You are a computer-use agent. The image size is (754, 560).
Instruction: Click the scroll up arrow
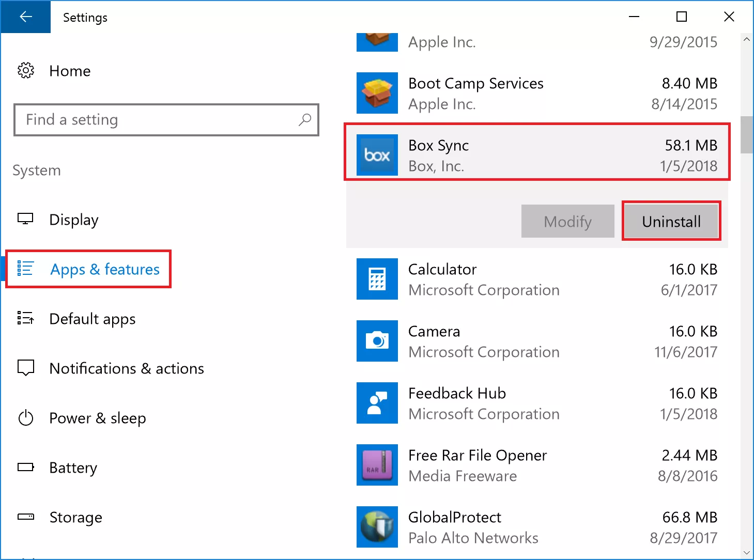[x=747, y=39]
